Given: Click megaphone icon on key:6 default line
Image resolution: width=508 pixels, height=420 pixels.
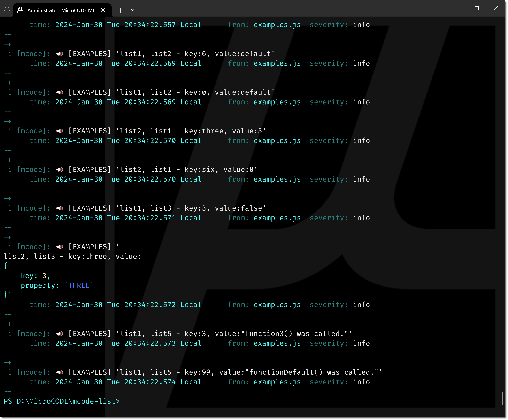Looking at the screenshot, I should (60, 54).
